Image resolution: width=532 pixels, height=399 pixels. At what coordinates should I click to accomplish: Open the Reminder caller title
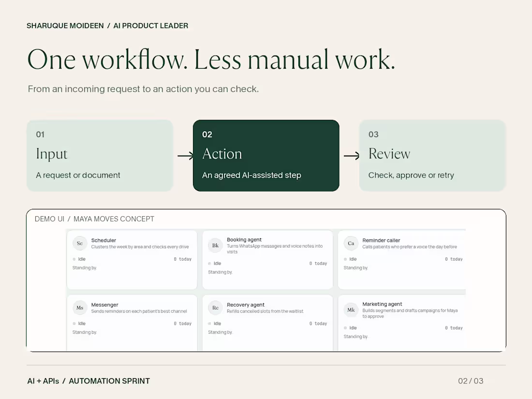[381, 240]
